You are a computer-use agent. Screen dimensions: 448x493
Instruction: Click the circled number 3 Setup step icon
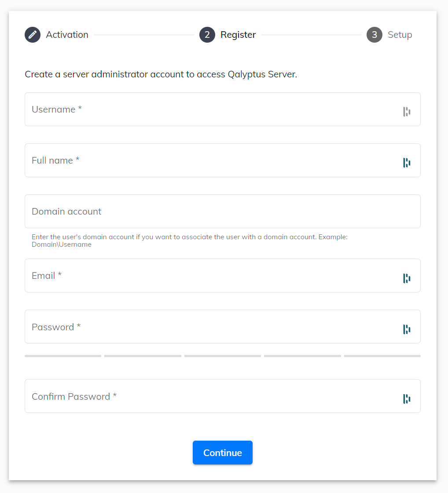374,34
